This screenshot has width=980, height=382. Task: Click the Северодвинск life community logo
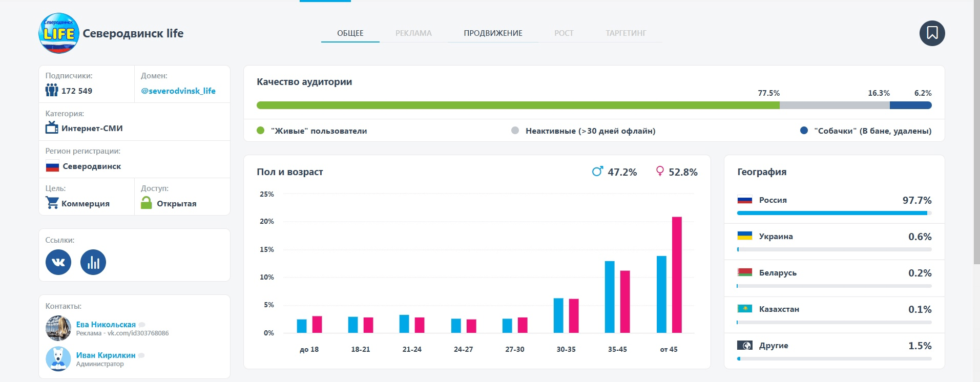point(59,33)
